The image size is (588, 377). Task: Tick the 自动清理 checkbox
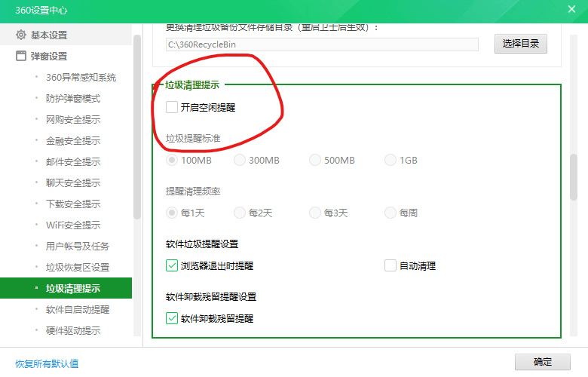(390, 265)
